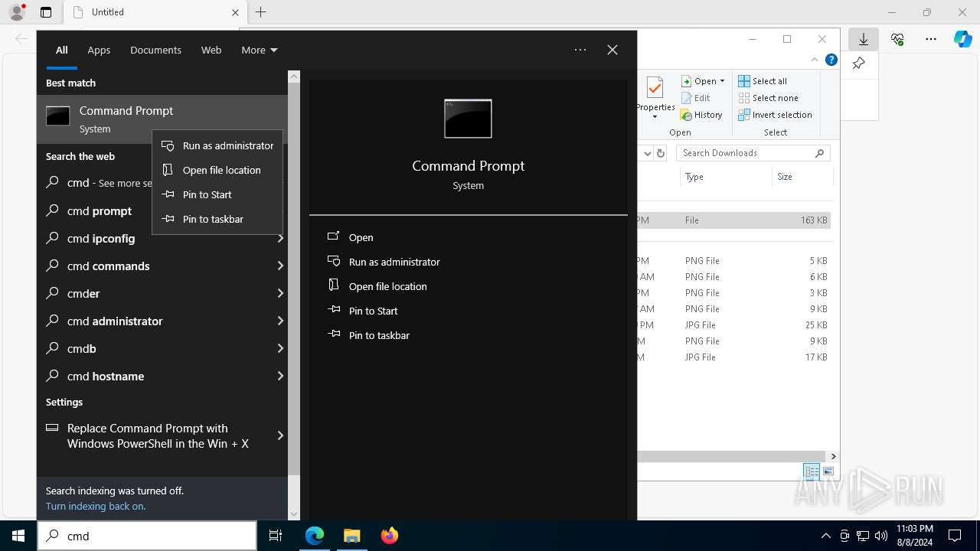This screenshot has width=980, height=551.
Task: Launch Firefox from the taskbar
Action: point(389,536)
